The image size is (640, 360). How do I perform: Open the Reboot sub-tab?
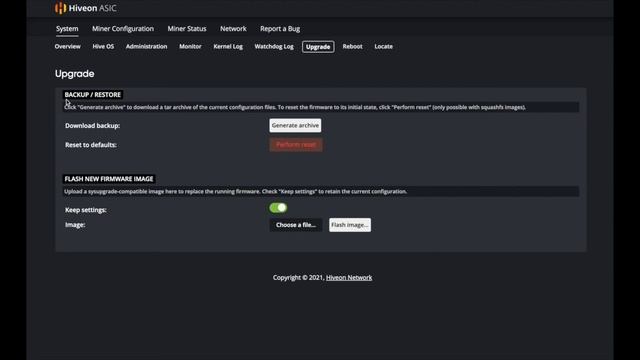tap(353, 47)
